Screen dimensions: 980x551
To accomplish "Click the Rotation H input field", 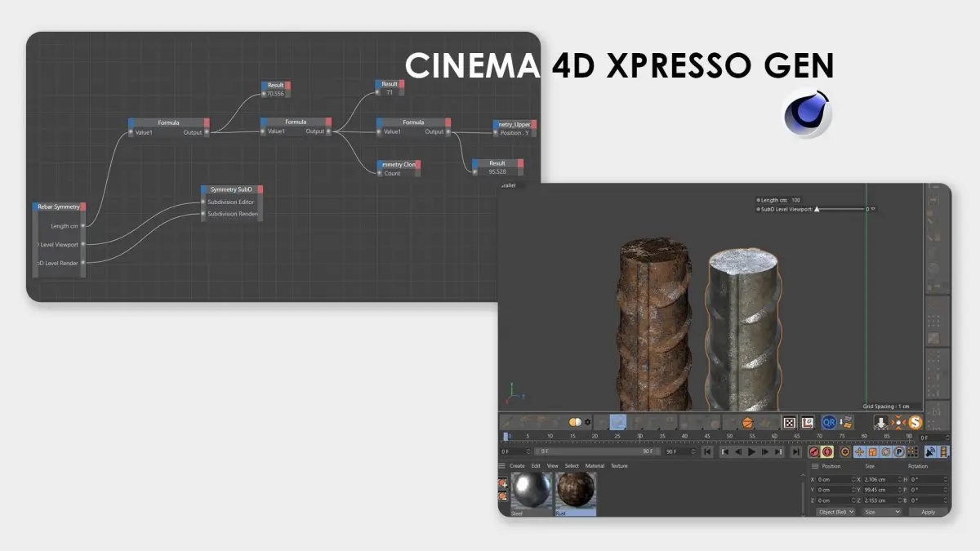I will click(x=929, y=479).
